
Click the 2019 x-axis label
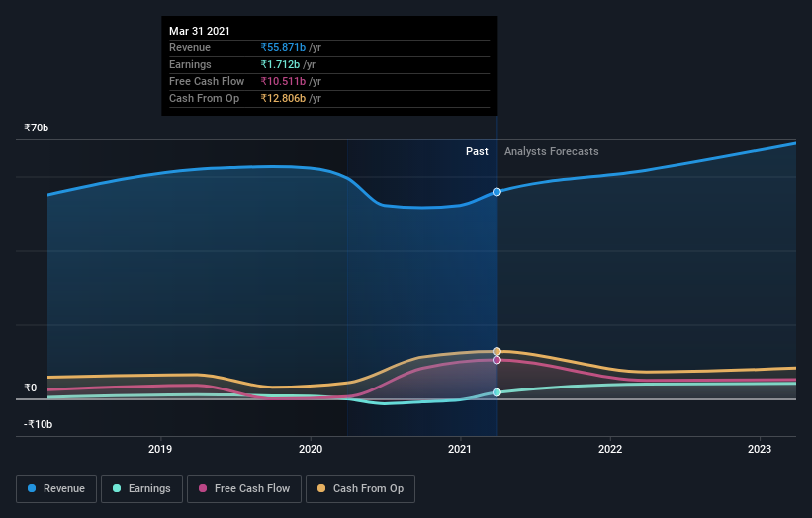pos(160,449)
